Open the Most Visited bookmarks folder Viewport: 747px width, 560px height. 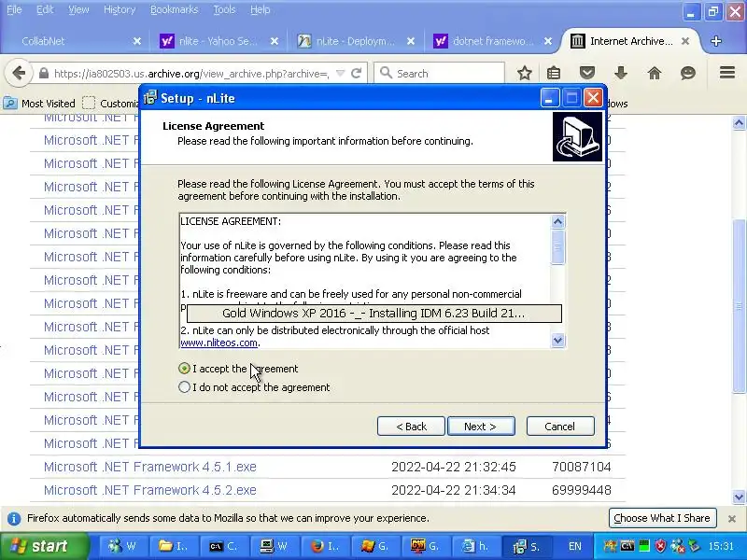coord(39,104)
